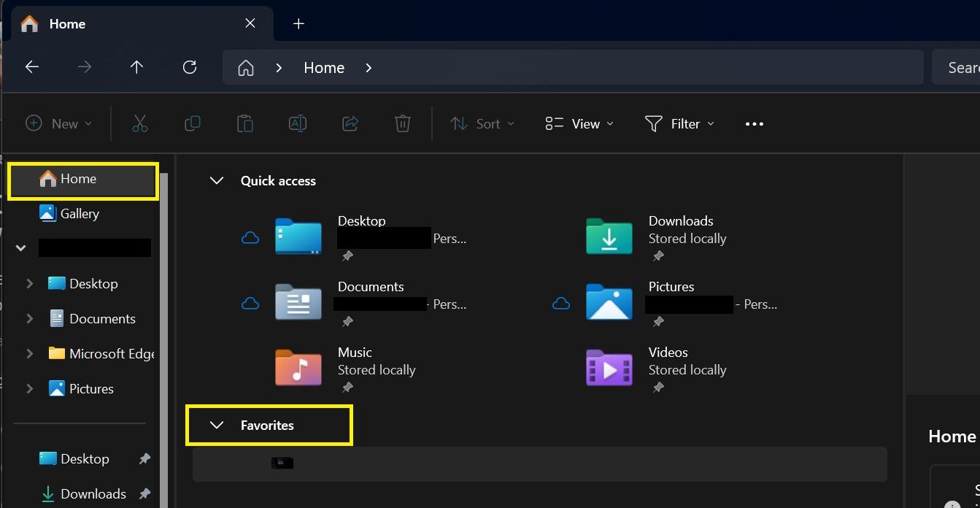The image size is (980, 508).
Task: Click the Rename icon
Action: pyautogui.click(x=298, y=123)
